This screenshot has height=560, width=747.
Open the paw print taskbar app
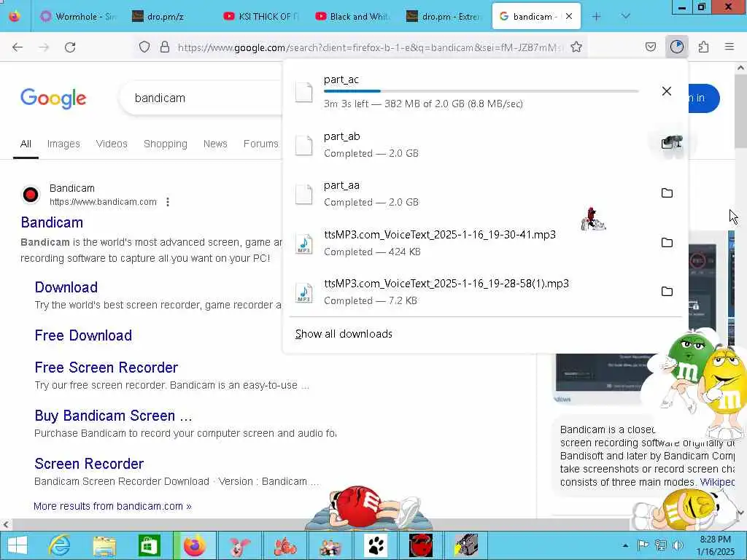coord(376,545)
